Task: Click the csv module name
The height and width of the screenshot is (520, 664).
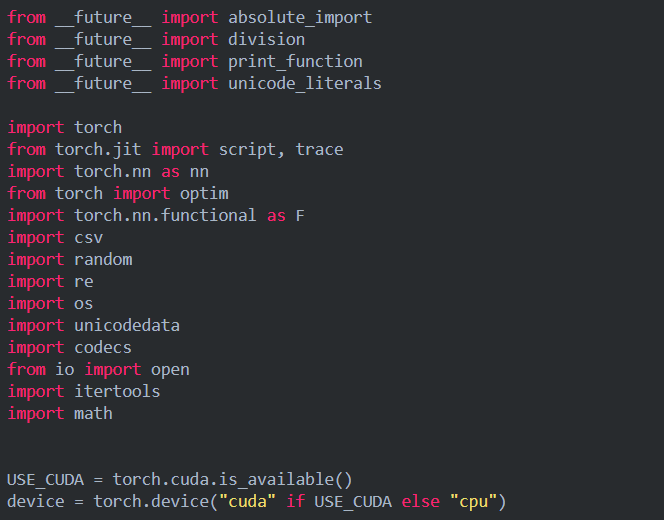Action: coord(88,237)
